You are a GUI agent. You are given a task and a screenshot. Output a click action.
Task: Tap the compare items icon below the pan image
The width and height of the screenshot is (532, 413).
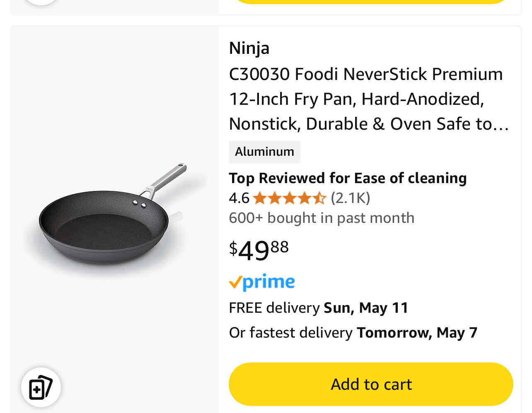[41, 387]
